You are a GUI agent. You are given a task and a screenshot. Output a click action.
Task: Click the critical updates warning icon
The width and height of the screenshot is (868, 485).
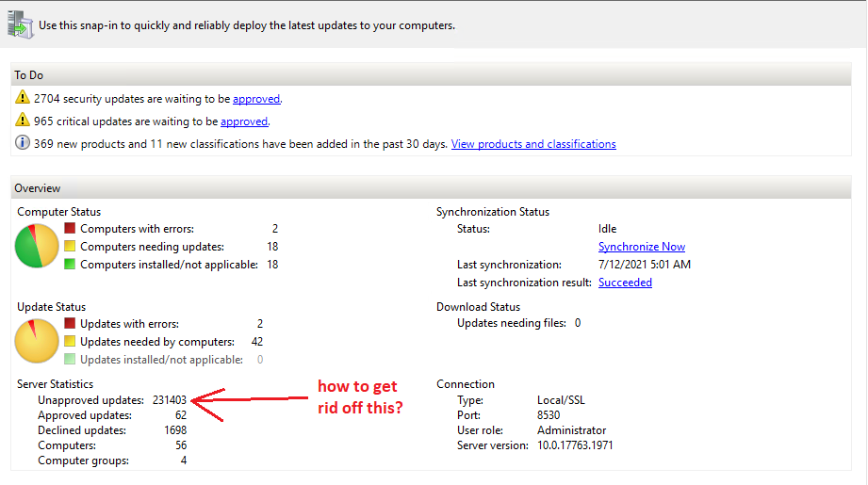coord(22,120)
